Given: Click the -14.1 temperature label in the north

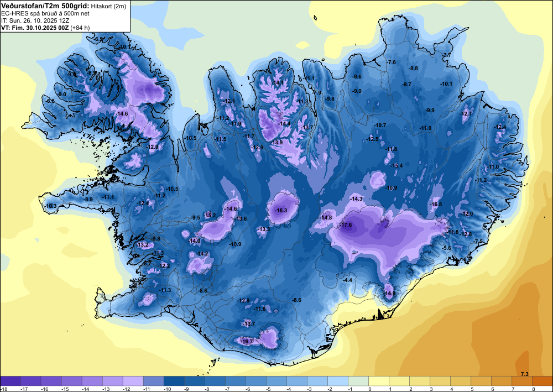Looking at the screenshot, I should tap(278, 82).
